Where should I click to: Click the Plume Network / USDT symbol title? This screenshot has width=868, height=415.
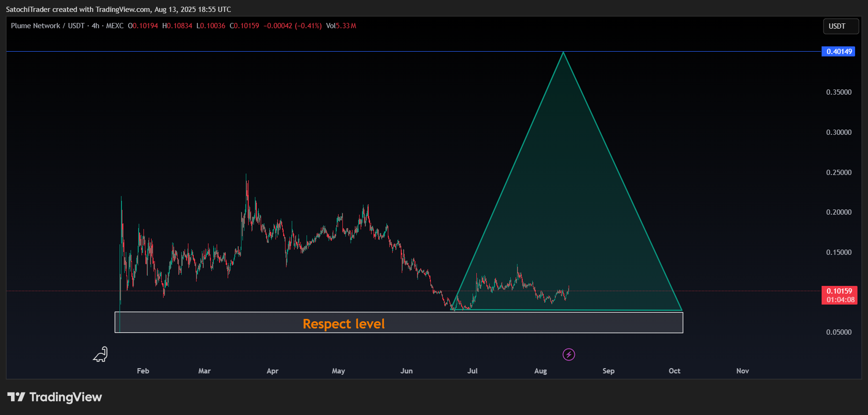[x=48, y=26]
